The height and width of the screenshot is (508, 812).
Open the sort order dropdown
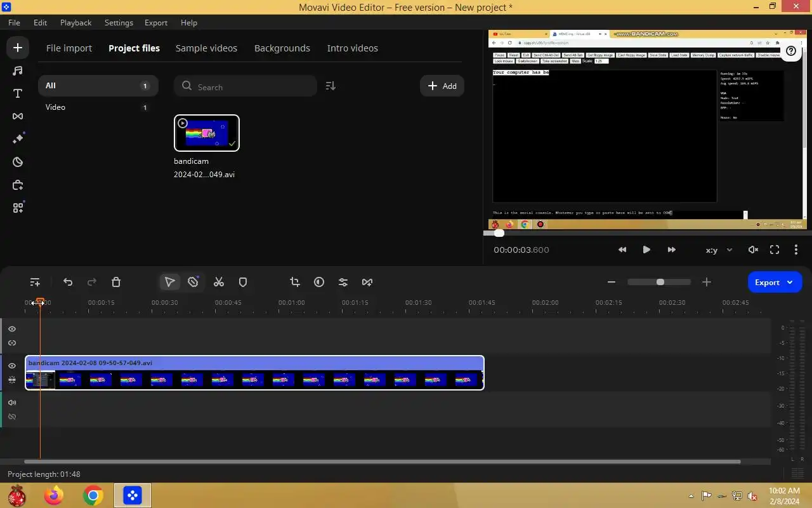331,86
